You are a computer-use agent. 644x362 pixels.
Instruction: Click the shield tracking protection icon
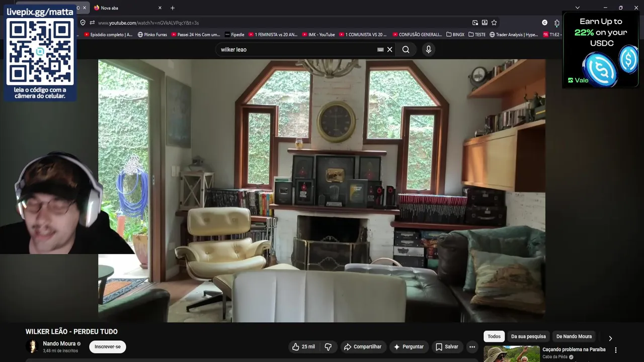(83, 23)
